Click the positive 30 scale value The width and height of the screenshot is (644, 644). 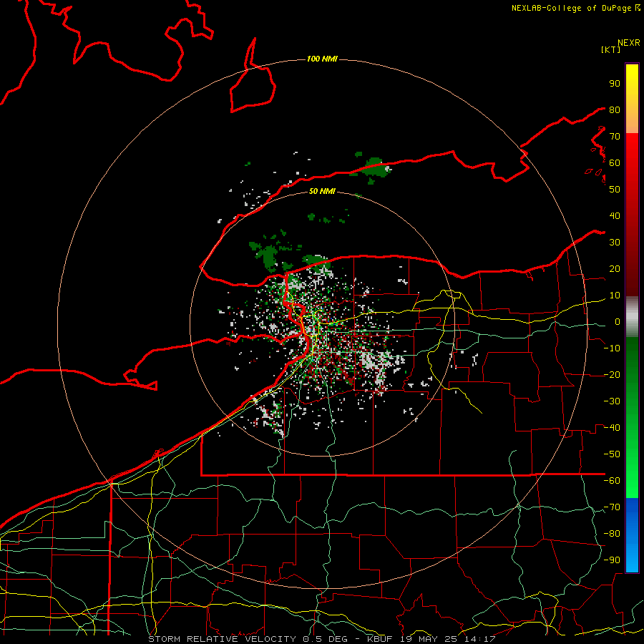pos(615,243)
